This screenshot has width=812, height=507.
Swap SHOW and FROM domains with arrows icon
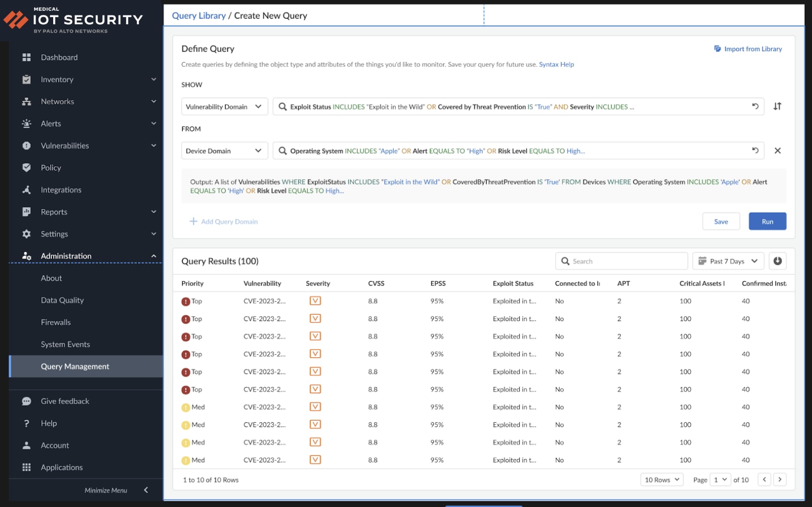coord(777,106)
